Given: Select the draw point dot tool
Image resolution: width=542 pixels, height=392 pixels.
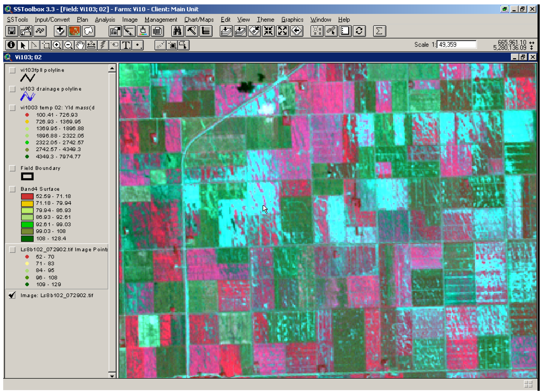Looking at the screenshot, I should click(x=138, y=45).
